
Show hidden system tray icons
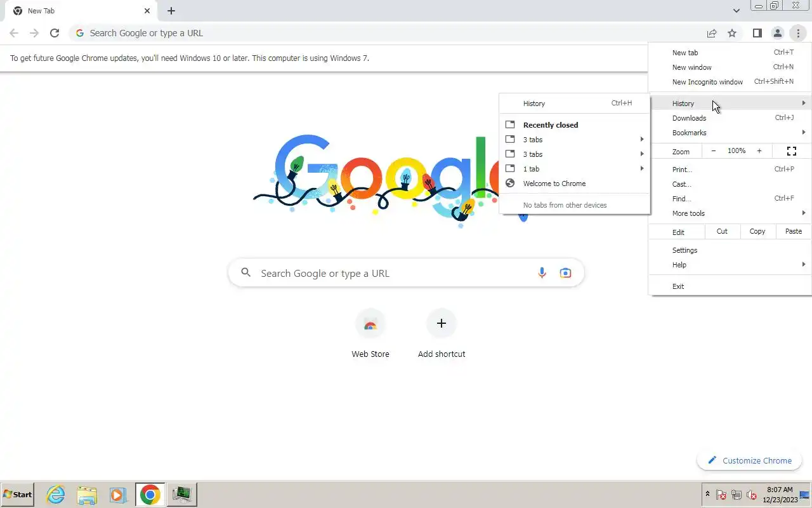click(x=707, y=495)
